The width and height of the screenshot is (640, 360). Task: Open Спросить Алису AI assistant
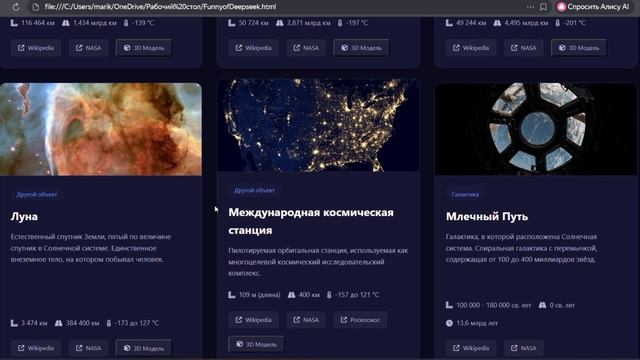pyautogui.click(x=593, y=7)
